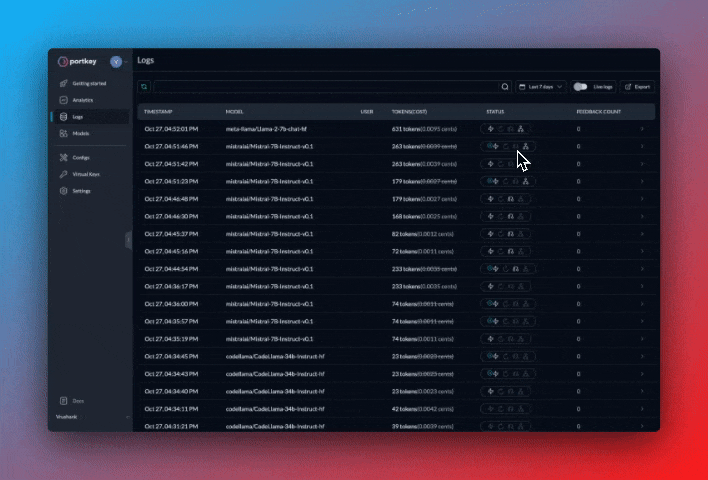708x480 pixels.
Task: Expand the user avatar dropdown
Action: click(118, 62)
